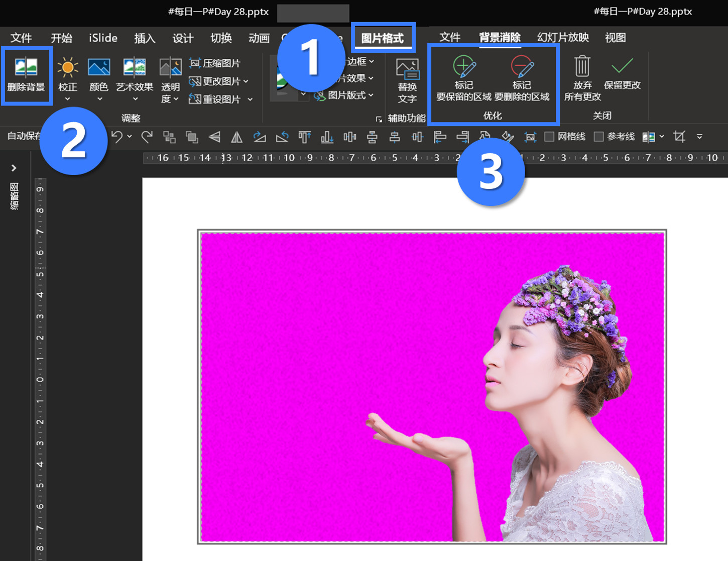This screenshot has width=728, height=561.
Task: Toggle the 参考线 guides checkbox
Action: pyautogui.click(x=598, y=137)
